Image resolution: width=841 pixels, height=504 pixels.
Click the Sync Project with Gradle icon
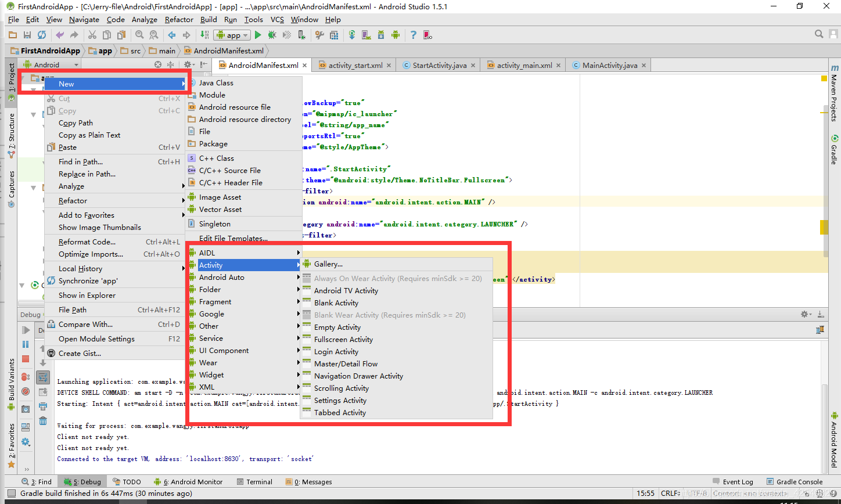[x=352, y=35]
